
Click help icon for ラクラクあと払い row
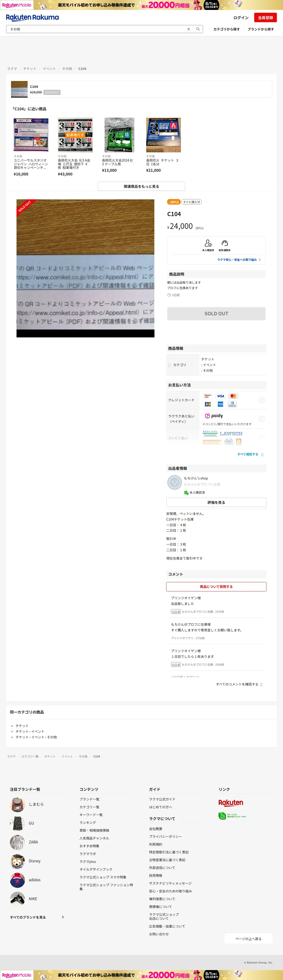pyautogui.click(x=262, y=419)
